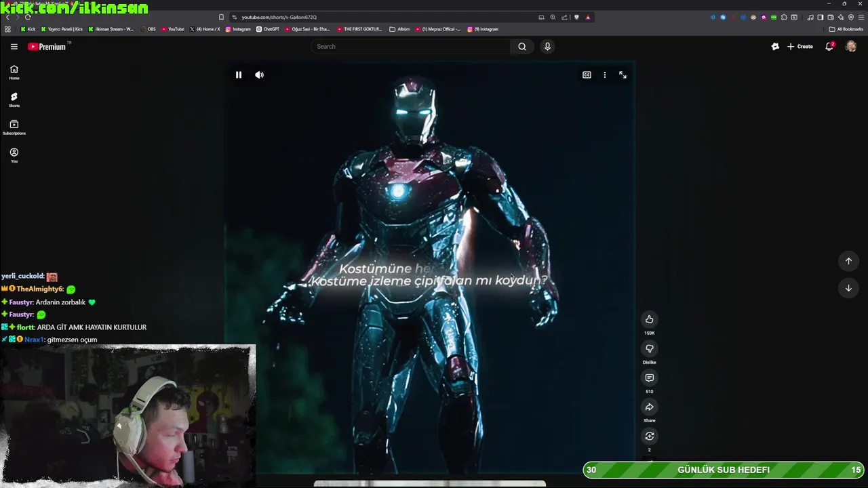868x488 pixels.
Task: Click the Nrax1 chat message
Action: [50, 340]
